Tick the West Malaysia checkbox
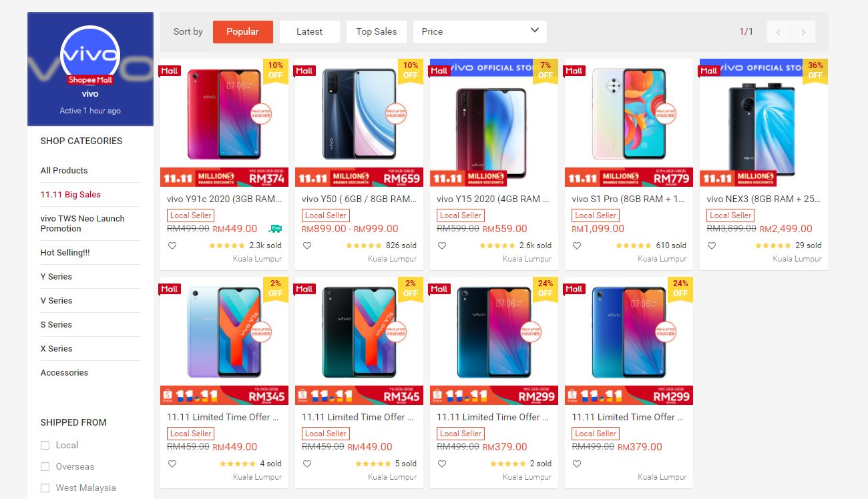Image resolution: width=868 pixels, height=499 pixels. [45, 488]
